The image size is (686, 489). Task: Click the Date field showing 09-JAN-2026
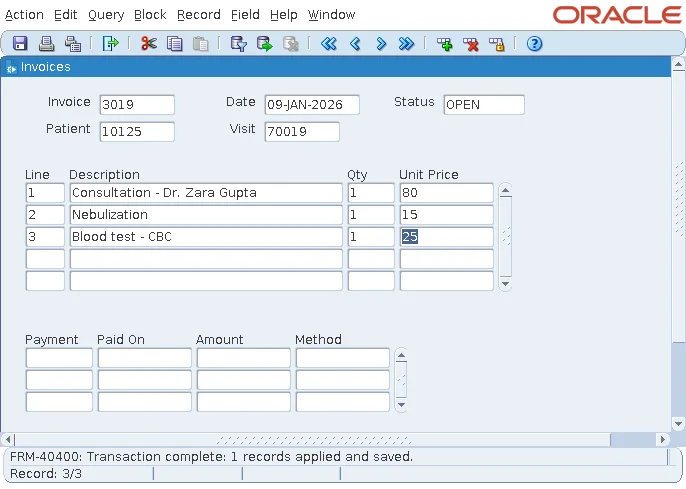(312, 105)
